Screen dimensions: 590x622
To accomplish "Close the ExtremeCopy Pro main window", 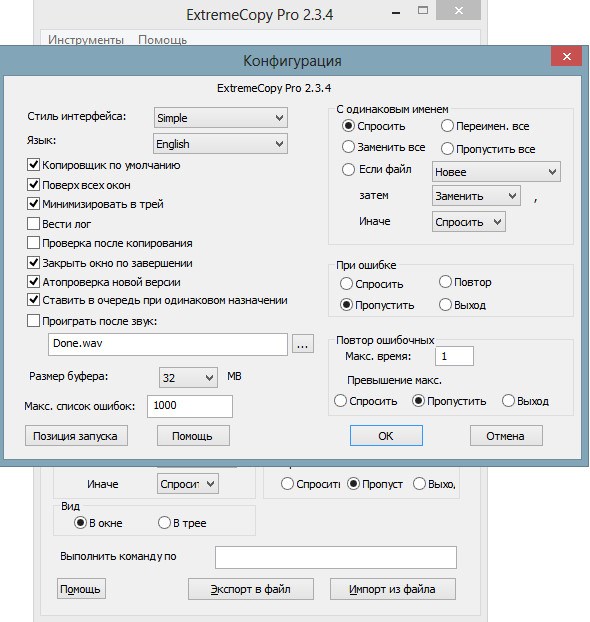I will pyautogui.click(x=458, y=10).
